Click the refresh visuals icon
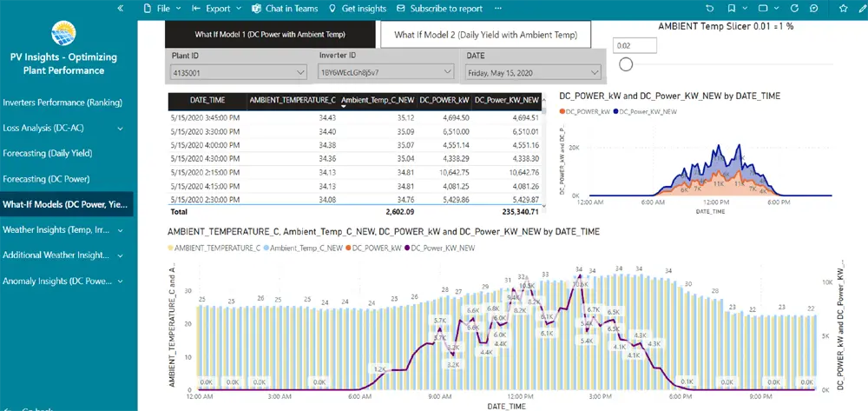Image resolution: width=868 pixels, height=411 pixels. click(792, 8)
